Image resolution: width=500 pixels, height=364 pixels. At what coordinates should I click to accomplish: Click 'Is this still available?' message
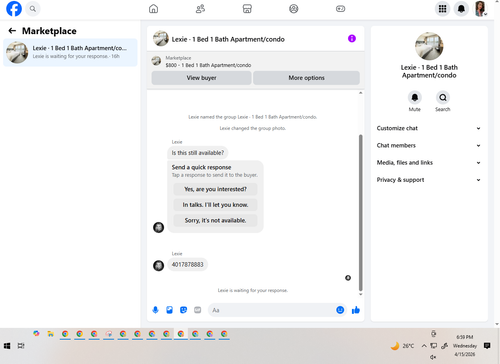click(x=198, y=153)
